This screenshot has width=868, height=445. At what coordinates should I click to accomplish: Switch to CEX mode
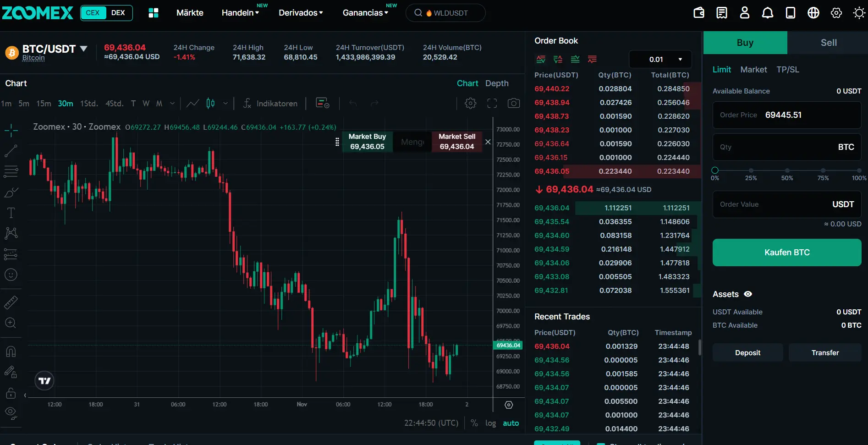pyautogui.click(x=93, y=13)
